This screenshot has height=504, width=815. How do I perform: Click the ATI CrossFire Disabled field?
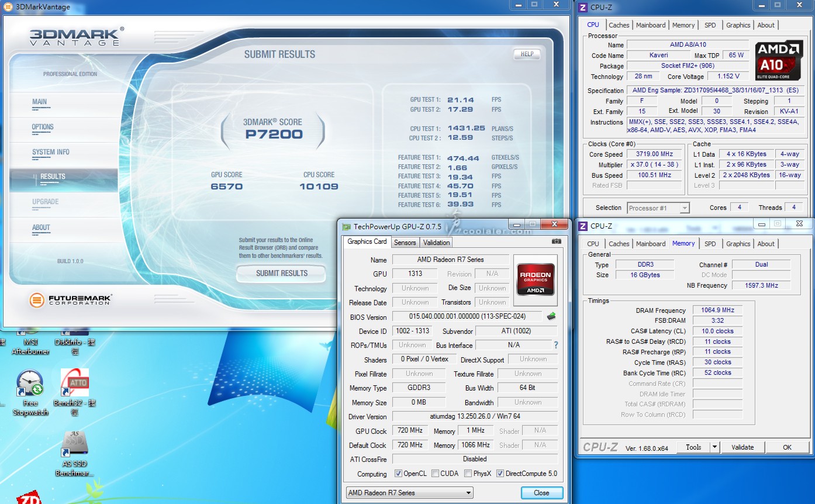tap(475, 459)
